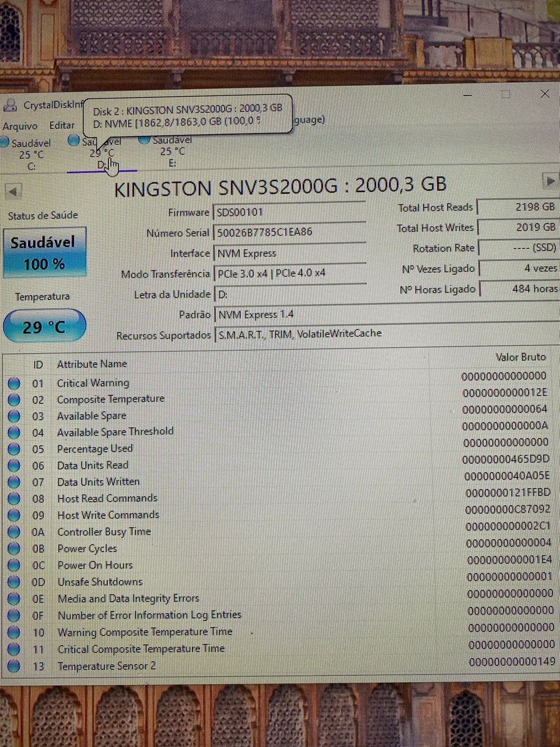Click status circle of Critical Composite Temperature Time
Viewport: 560px width, 747px height.
coord(14,650)
